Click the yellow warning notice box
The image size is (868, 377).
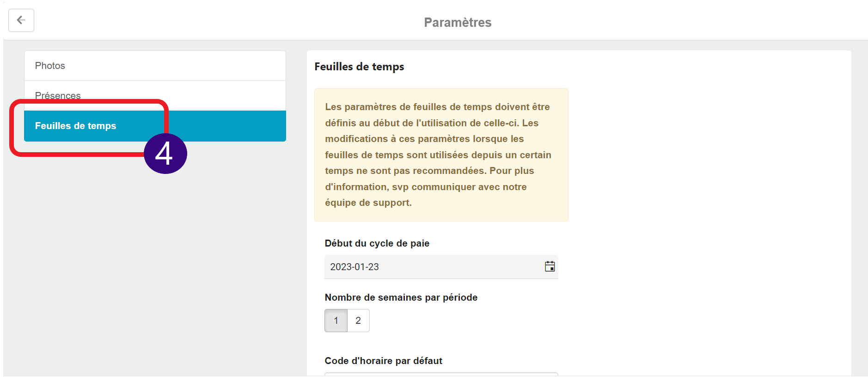tap(441, 155)
